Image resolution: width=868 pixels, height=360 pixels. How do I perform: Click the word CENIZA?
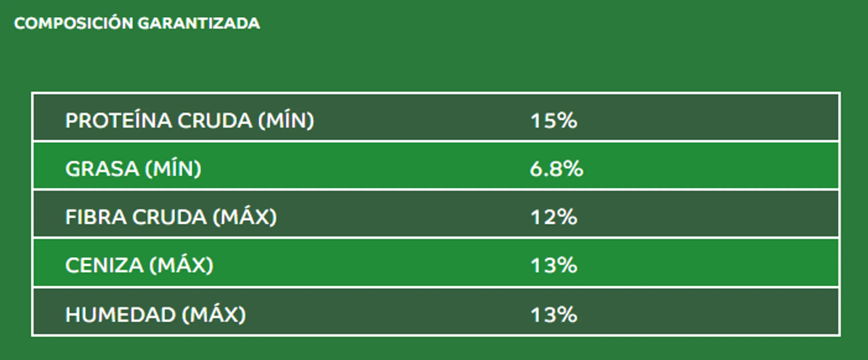pos(104,265)
